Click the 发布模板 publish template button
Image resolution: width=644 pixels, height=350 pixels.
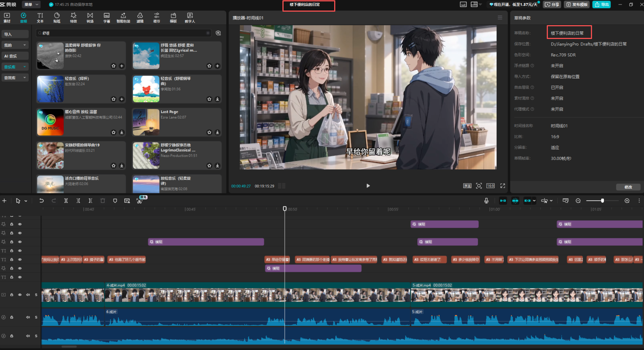(577, 4)
